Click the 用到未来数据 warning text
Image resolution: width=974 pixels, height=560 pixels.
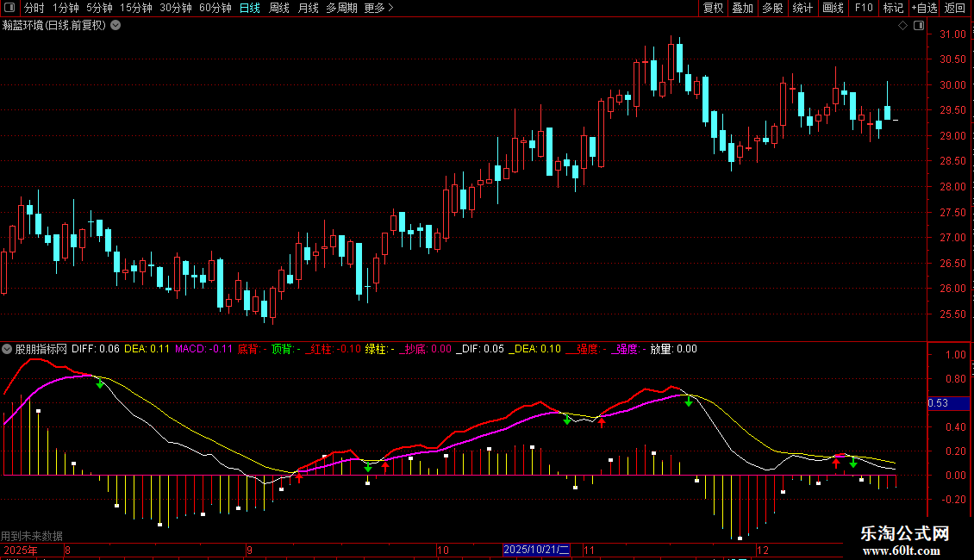(32, 536)
